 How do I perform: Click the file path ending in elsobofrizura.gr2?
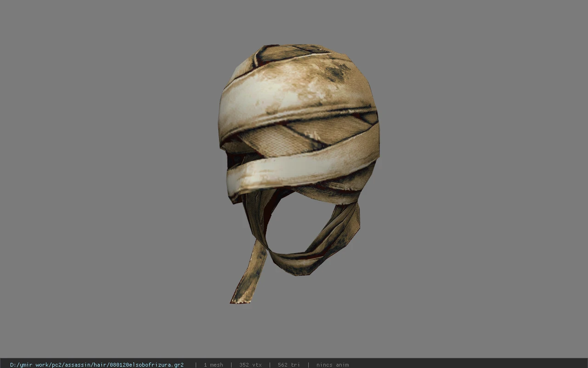pyautogui.click(x=97, y=365)
